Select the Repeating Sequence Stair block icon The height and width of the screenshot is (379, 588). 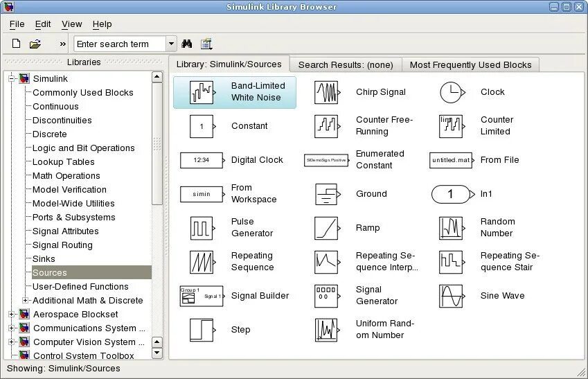[452, 262]
